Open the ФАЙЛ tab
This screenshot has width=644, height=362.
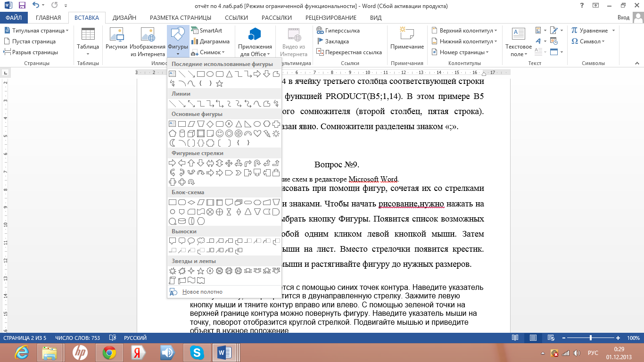point(14,18)
